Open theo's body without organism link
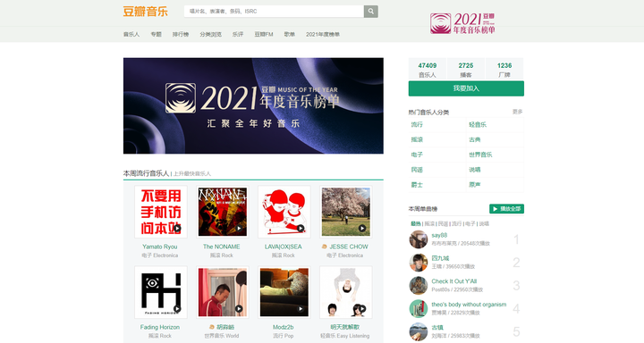The height and width of the screenshot is (343, 644). pos(469,305)
